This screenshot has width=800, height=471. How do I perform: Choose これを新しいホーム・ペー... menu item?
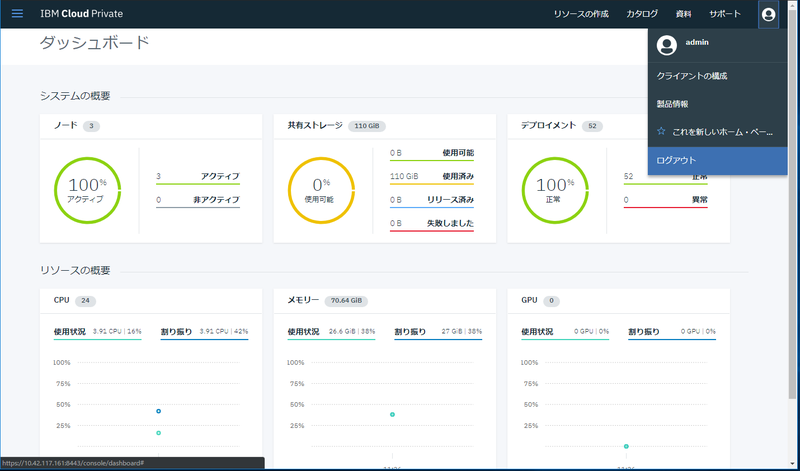717,132
